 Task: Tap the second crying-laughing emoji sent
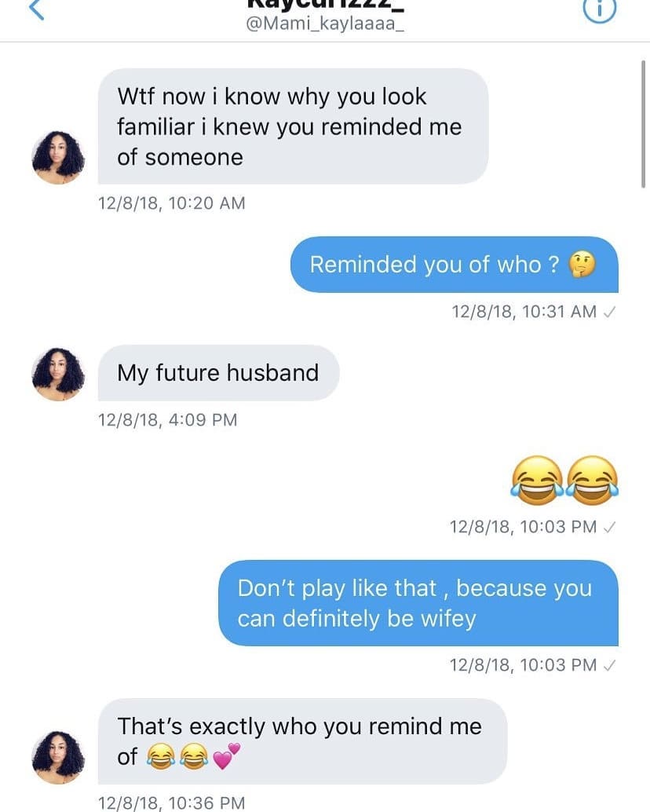pyautogui.click(x=592, y=481)
